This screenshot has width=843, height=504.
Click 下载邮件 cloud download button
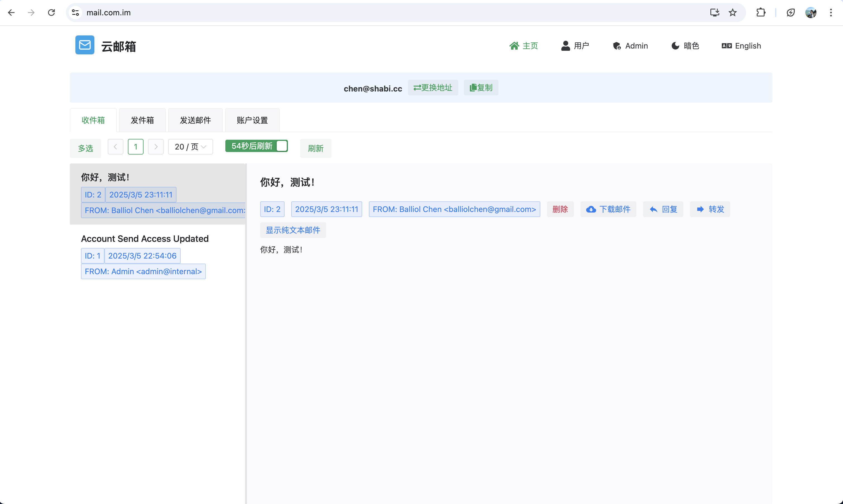click(x=608, y=209)
